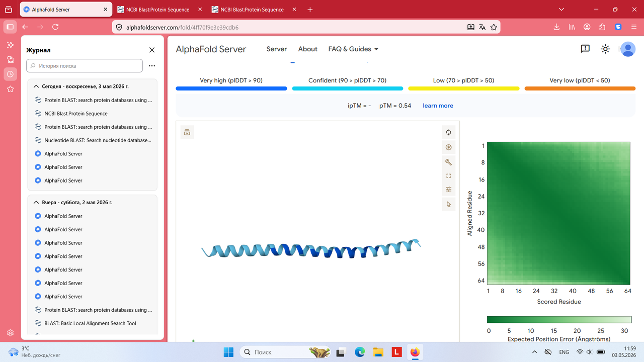Viewport: 644px width, 362px height.
Task: Focus the История поиска search field
Action: pyautogui.click(x=85, y=66)
